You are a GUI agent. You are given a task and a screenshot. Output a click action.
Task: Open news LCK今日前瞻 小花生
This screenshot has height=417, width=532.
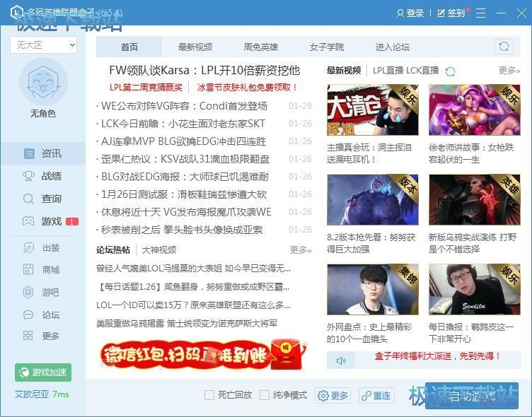[183, 124]
